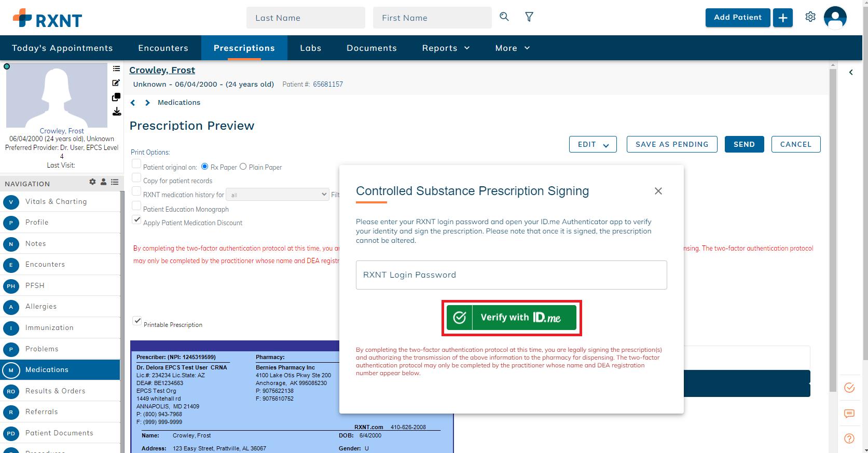Open Notes in navigation sidebar

(60, 244)
